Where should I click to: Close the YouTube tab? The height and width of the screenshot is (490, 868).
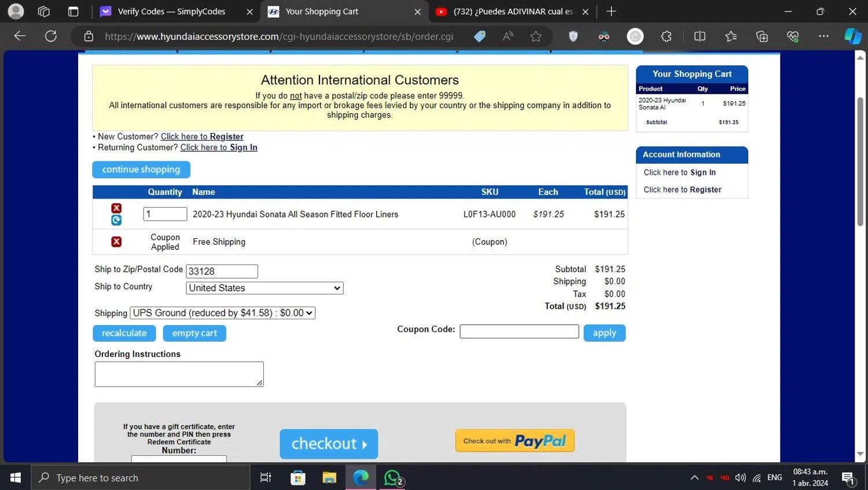(585, 12)
